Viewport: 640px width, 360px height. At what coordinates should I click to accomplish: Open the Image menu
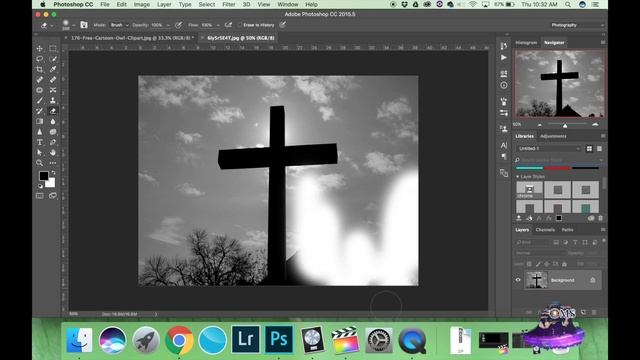coord(142,4)
